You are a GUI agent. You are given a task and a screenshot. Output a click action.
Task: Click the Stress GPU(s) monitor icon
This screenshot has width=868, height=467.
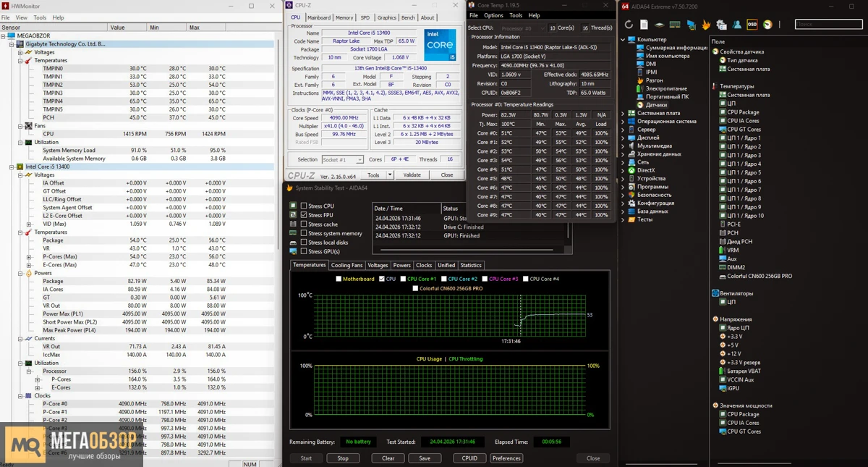[293, 251]
